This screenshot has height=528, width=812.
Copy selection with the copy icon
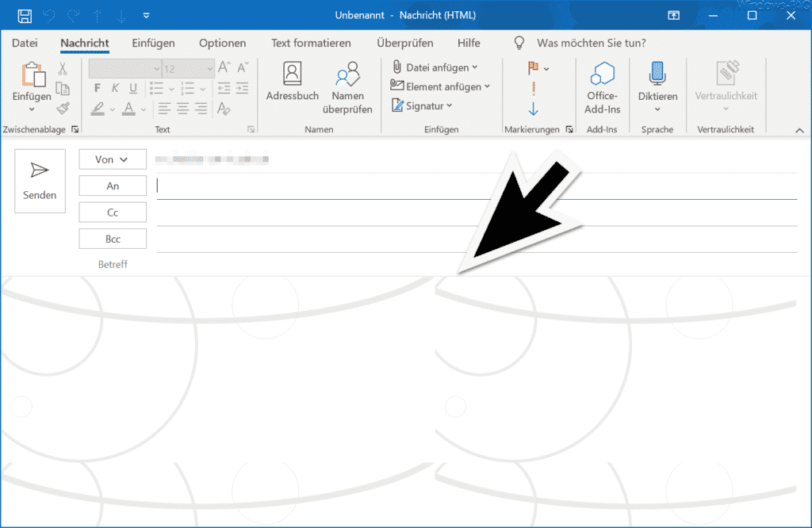[x=63, y=89]
